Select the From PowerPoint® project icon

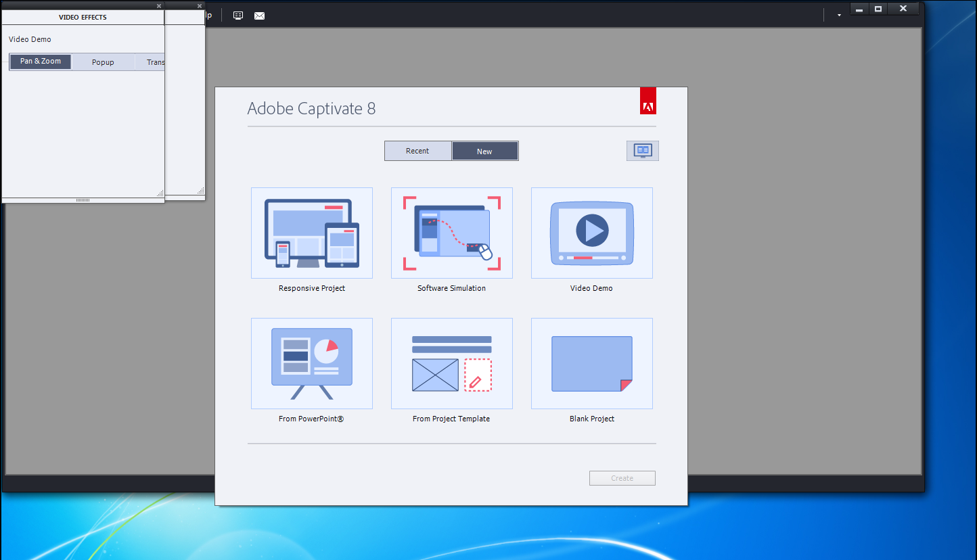(x=311, y=363)
